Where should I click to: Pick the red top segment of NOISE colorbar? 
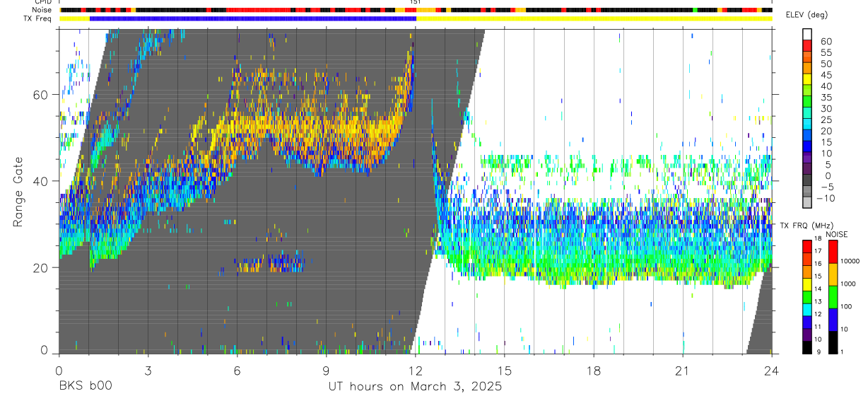pyautogui.click(x=832, y=252)
